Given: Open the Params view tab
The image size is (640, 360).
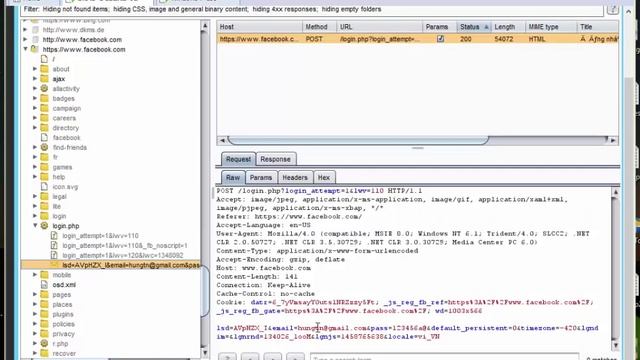Looking at the screenshot, I should click(x=261, y=178).
